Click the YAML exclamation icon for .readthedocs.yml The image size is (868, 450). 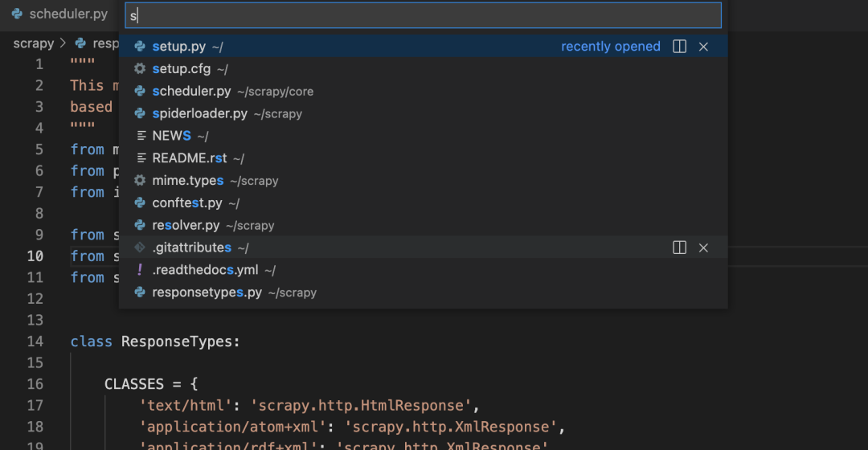click(x=140, y=269)
